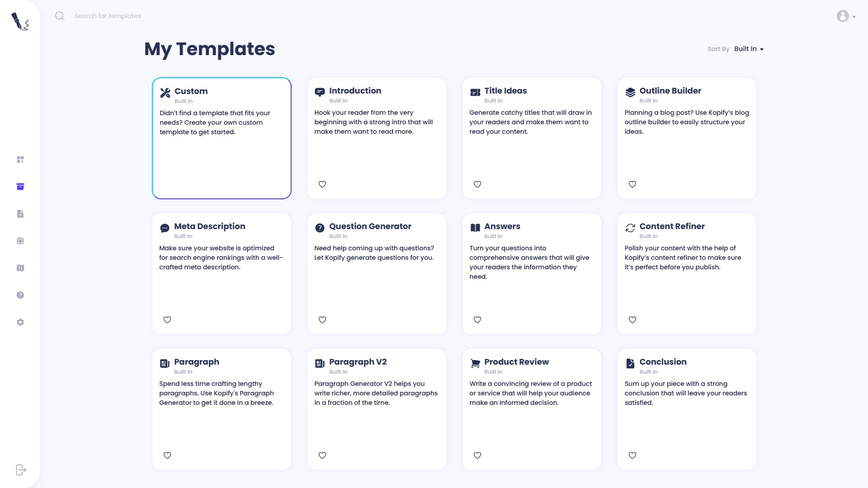Viewport: 868px width, 488px height.
Task: Toggle the heart on Meta Description card
Action: point(167,320)
